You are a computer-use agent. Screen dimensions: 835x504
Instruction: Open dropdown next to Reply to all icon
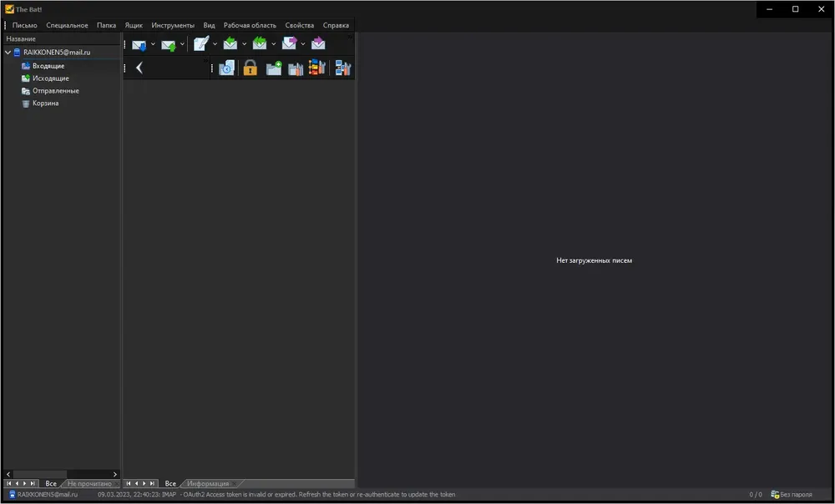273,44
